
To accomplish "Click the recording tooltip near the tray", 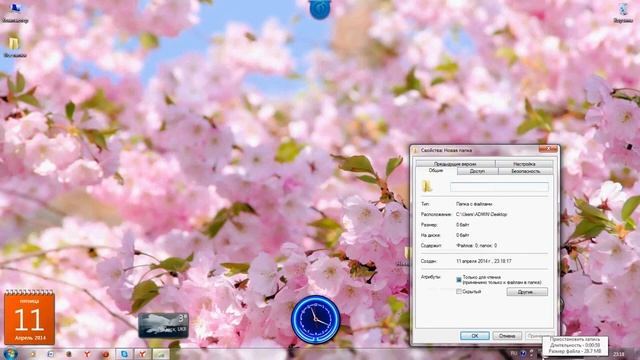I will pos(575,345).
